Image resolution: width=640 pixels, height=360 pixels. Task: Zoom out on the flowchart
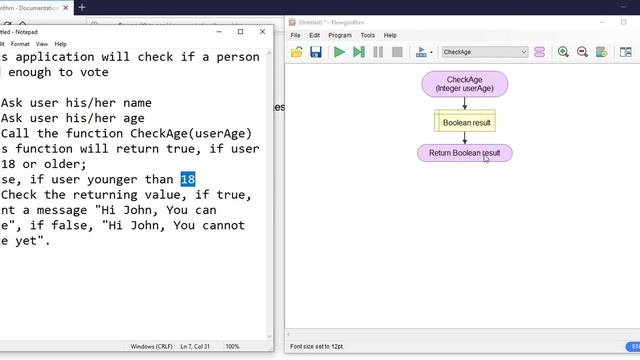[x=582, y=52]
